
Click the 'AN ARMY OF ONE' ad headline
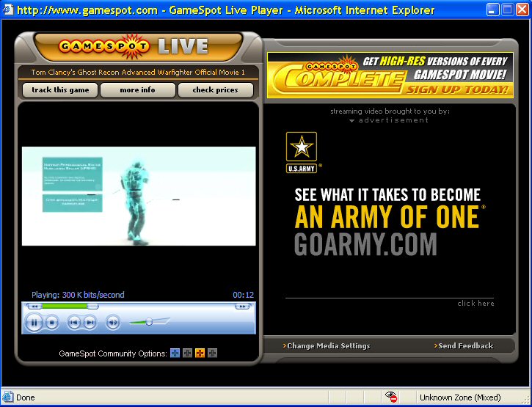(x=387, y=217)
